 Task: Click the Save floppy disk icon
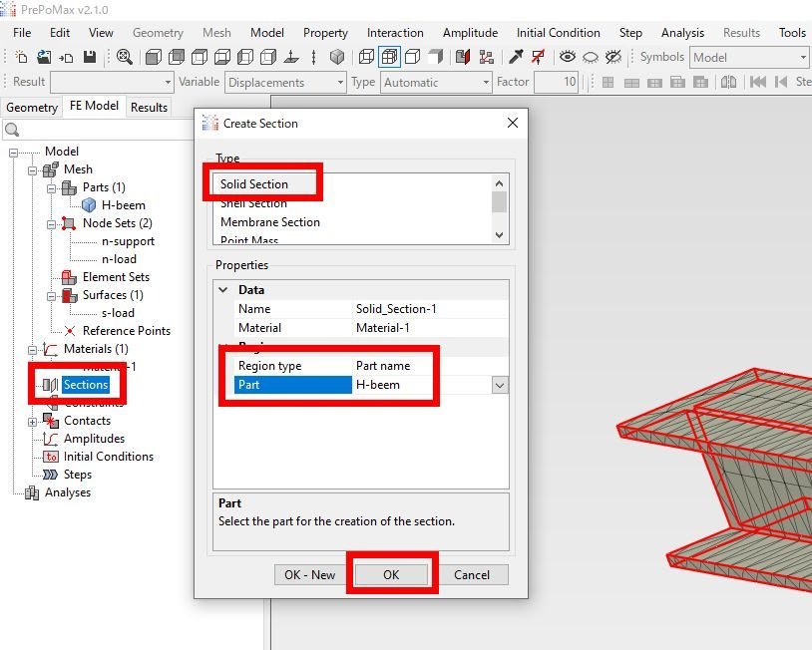[x=90, y=57]
